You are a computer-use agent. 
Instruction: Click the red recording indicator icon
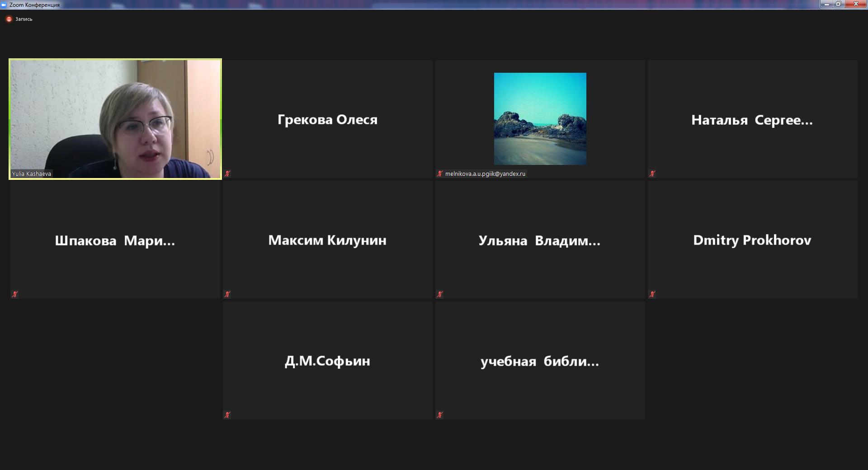pos(9,19)
